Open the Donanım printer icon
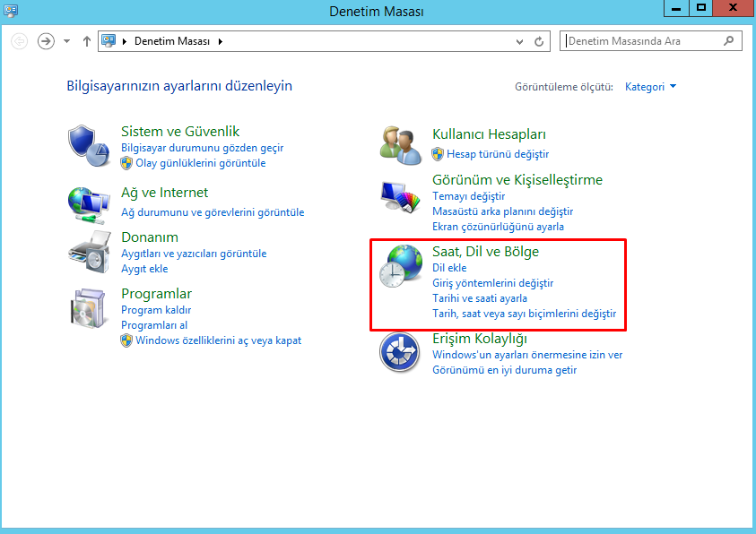This screenshot has height=534, width=756. (x=89, y=253)
